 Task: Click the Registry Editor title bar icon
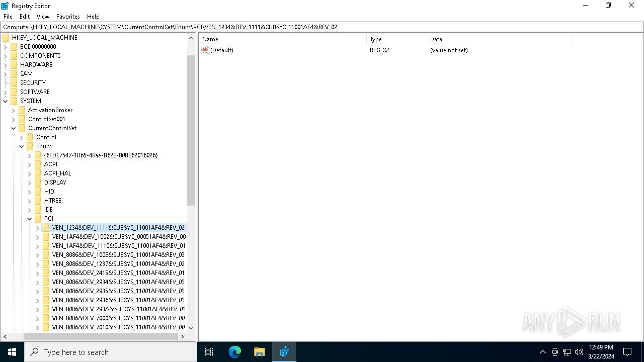(x=5, y=6)
